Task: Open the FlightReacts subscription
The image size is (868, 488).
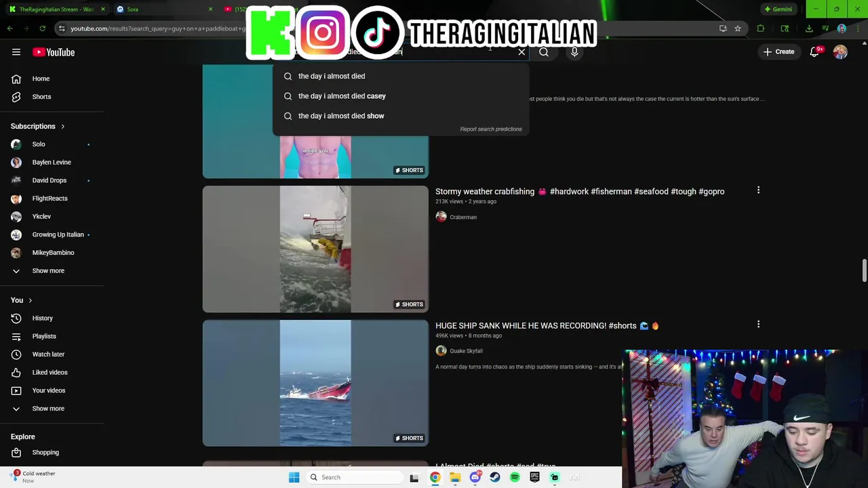Action: tap(52, 199)
